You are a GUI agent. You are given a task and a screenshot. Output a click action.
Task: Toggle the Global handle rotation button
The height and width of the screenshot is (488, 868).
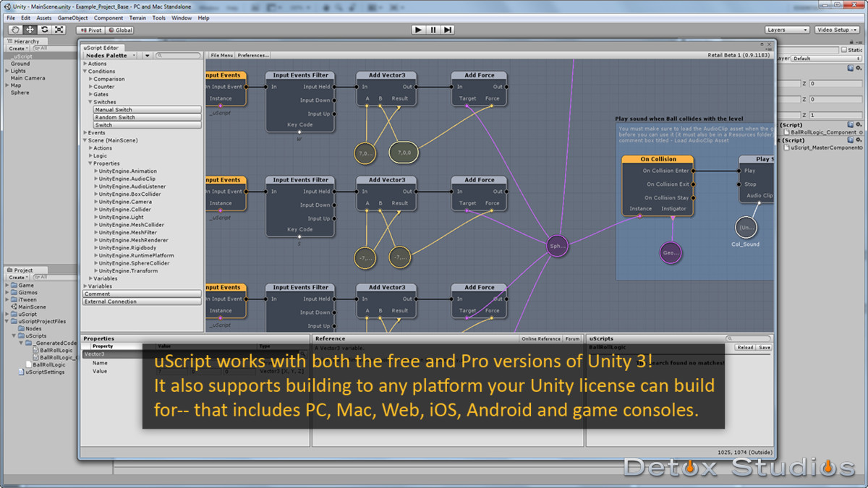[x=120, y=30]
